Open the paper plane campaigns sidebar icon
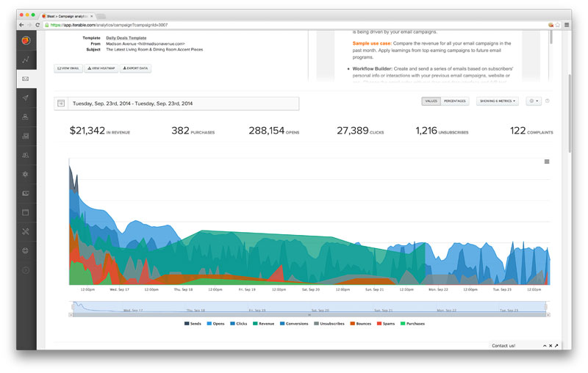 coord(26,98)
